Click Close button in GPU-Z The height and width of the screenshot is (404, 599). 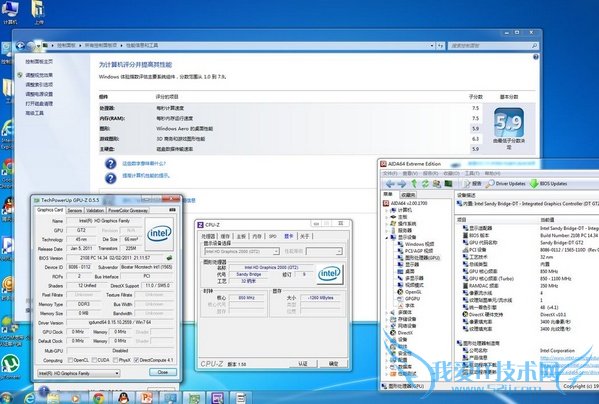coord(162,372)
